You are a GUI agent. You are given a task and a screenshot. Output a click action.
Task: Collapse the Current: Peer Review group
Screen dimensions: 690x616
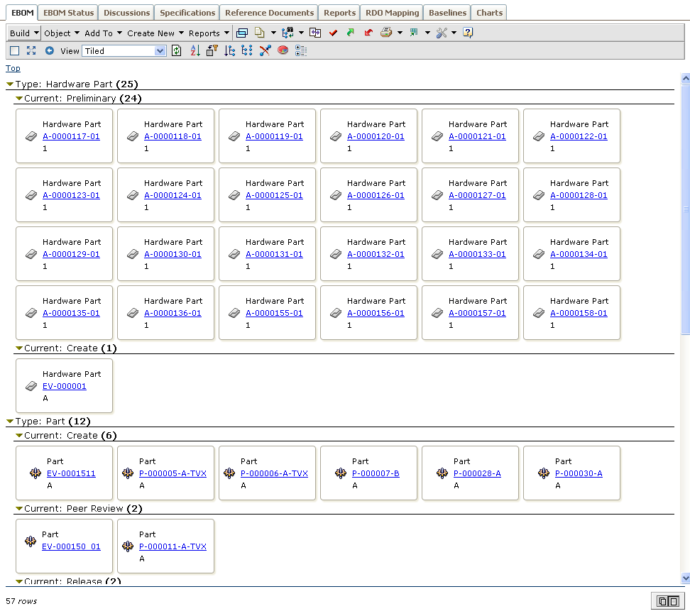(19, 509)
